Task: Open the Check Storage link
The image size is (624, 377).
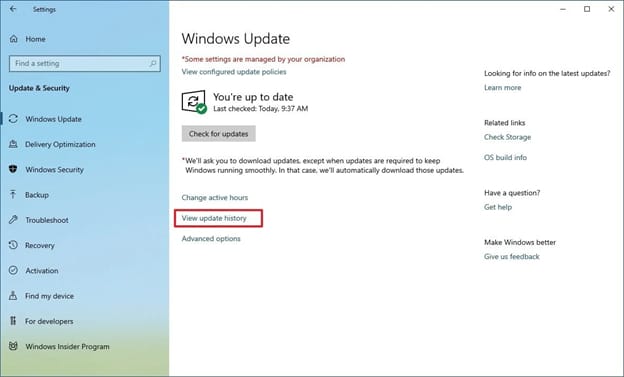Action: [x=507, y=137]
